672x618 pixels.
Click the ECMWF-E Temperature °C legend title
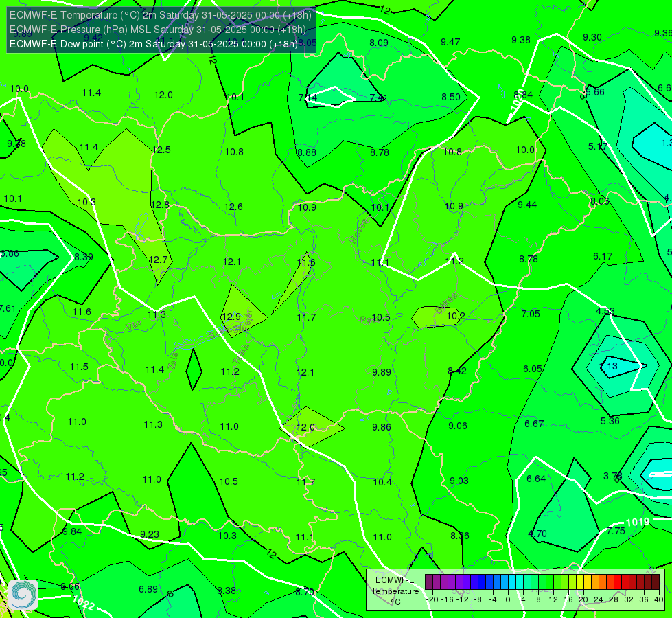pos(395,591)
